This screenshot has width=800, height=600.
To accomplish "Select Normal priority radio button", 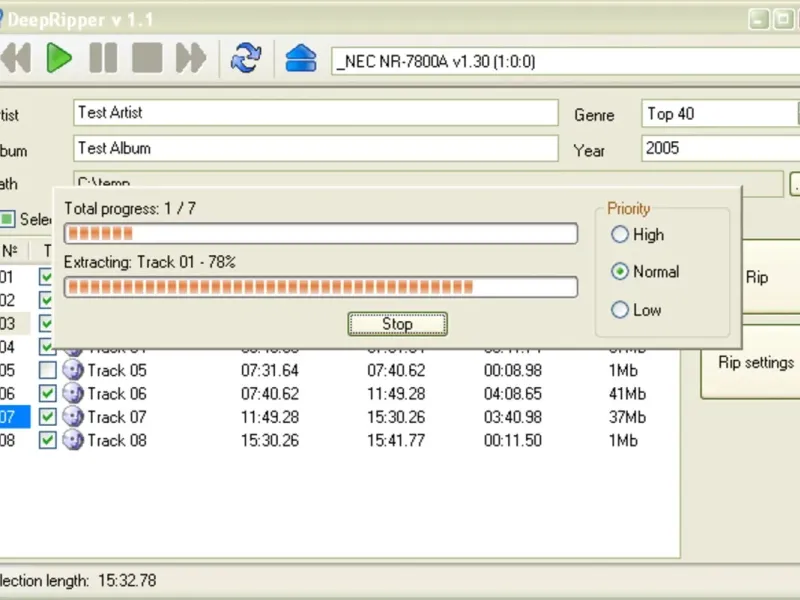I will click(619, 271).
